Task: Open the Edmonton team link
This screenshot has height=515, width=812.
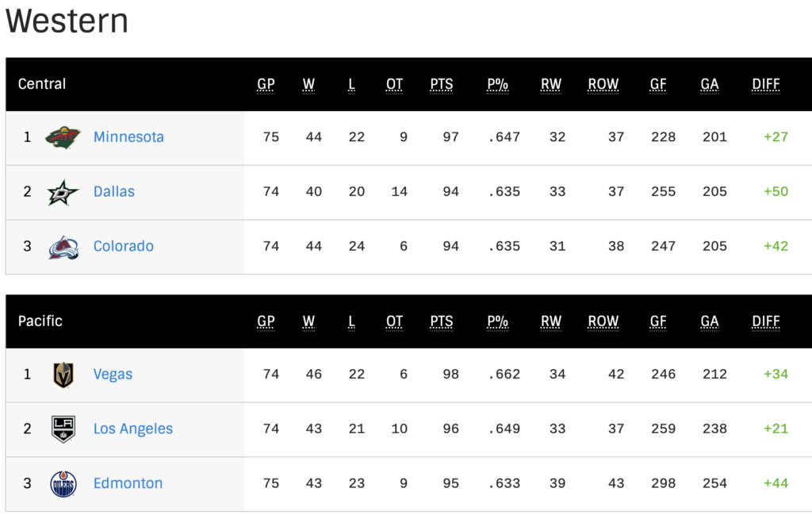Action: coord(128,483)
